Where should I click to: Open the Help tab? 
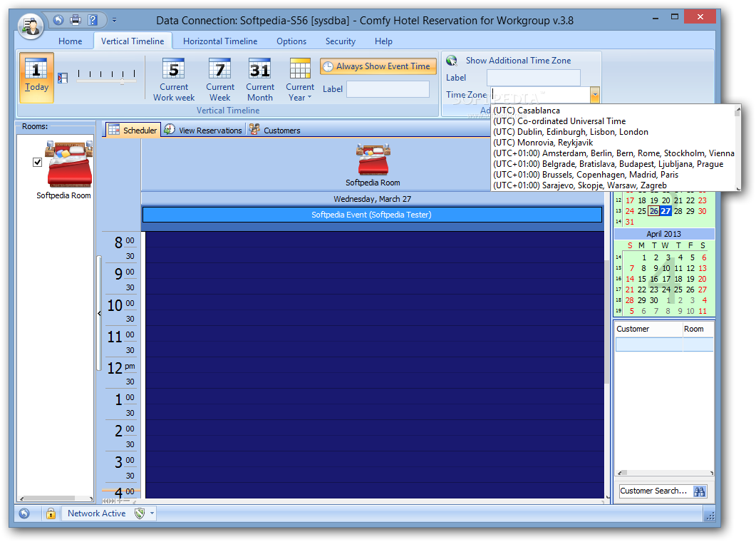coord(383,41)
